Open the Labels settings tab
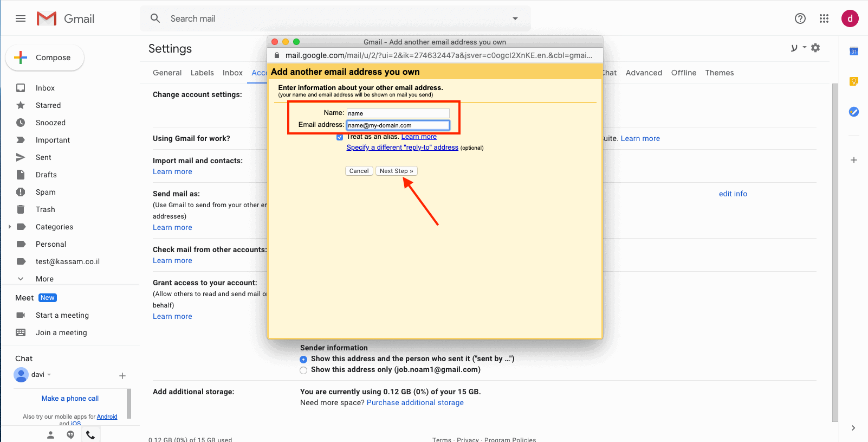Viewport: 868px width, 442px height. 202,73
